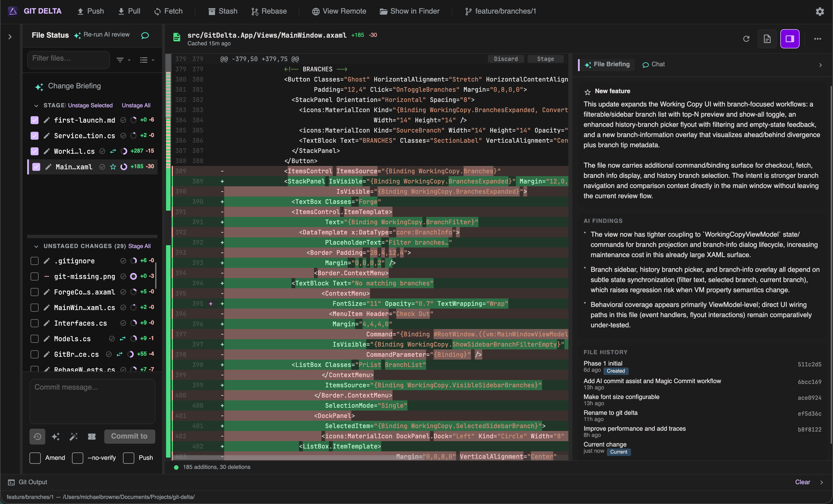This screenshot has height=504, width=833.
Task: Open the list view mode dropdown
Action: [147, 60]
